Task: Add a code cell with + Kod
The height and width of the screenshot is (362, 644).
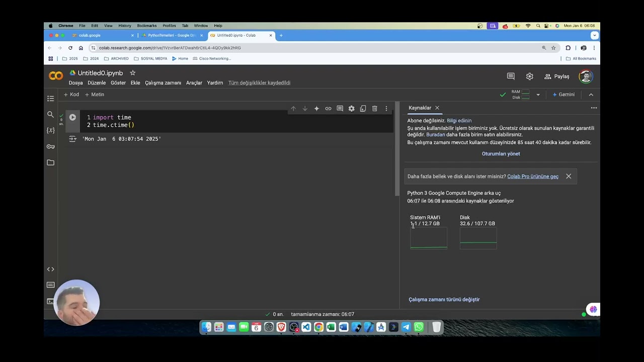Action: click(71, 95)
